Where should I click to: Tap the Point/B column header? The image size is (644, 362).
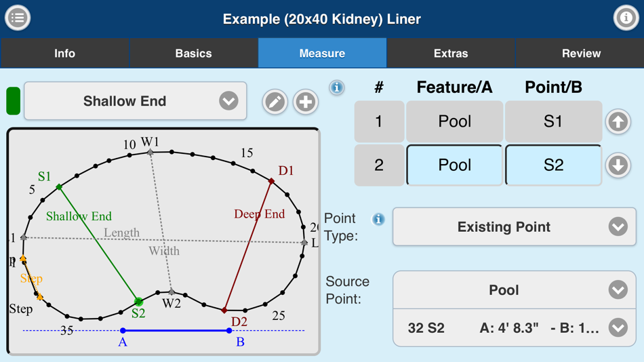[553, 87]
